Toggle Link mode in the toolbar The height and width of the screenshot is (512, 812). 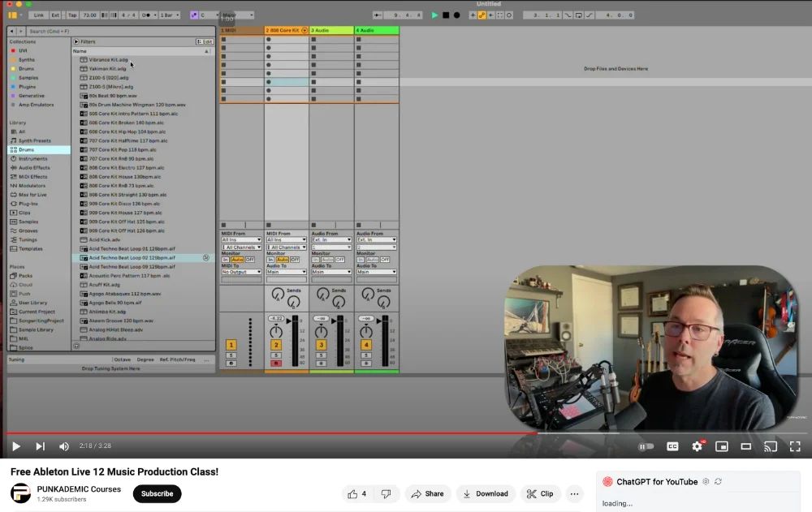(37, 14)
